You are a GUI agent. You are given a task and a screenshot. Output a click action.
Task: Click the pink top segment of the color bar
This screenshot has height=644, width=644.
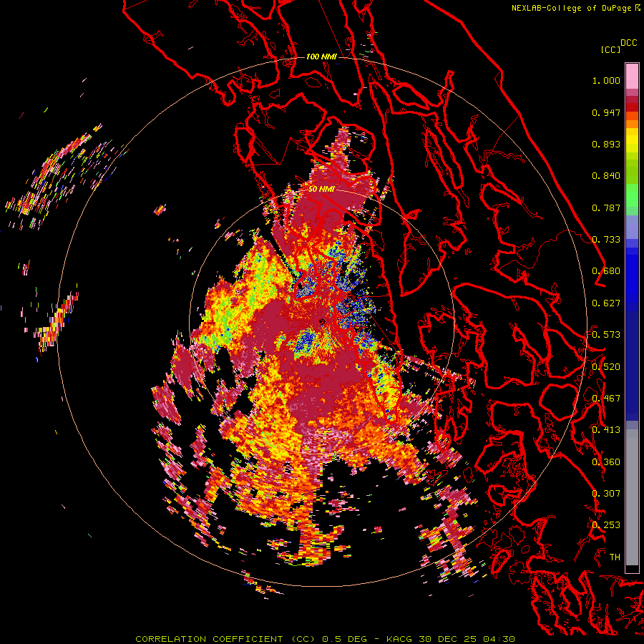[x=632, y=76]
